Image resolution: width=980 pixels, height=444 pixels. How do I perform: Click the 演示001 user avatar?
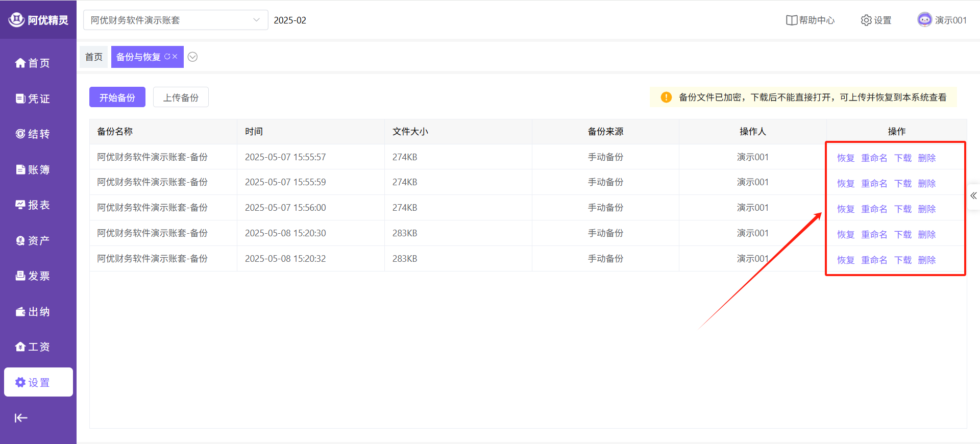(924, 20)
